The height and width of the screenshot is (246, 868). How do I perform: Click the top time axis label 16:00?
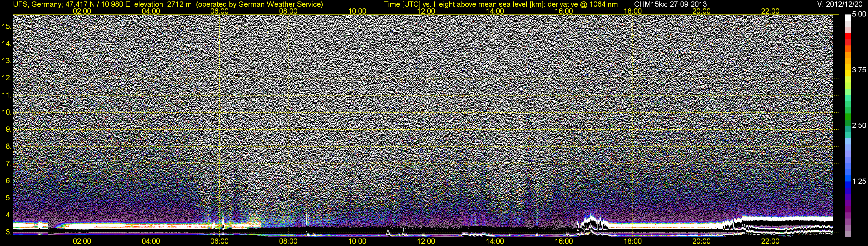tap(564, 11)
